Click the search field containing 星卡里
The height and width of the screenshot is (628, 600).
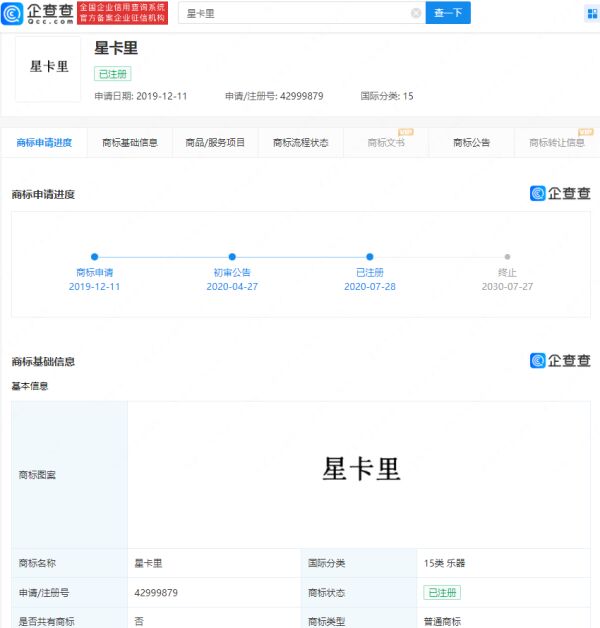click(295, 13)
